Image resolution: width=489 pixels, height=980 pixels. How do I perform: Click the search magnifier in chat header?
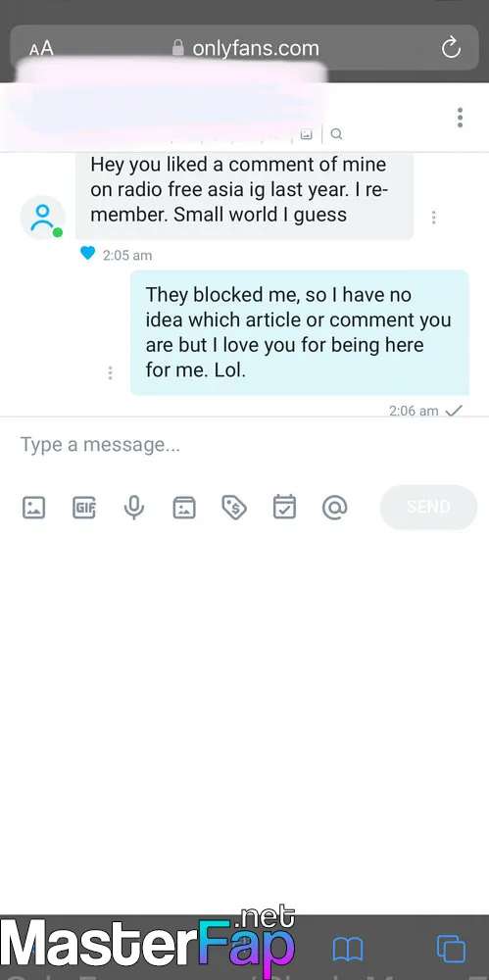336,133
